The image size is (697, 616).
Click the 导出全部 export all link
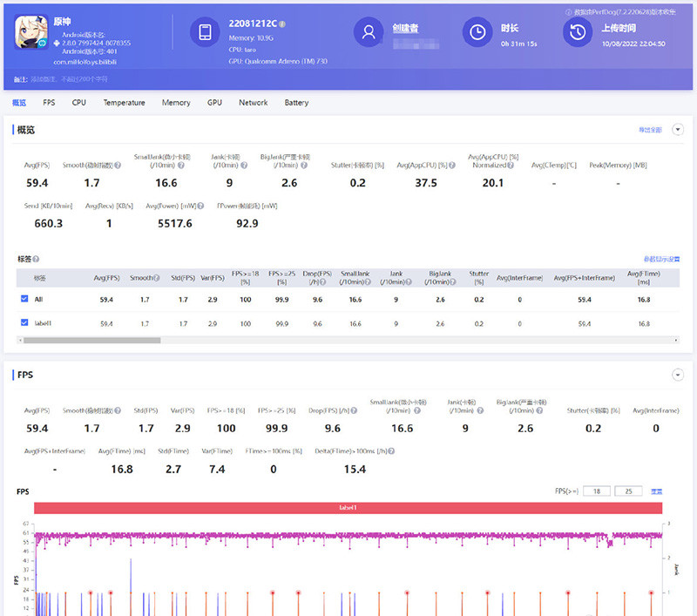pyautogui.click(x=650, y=130)
